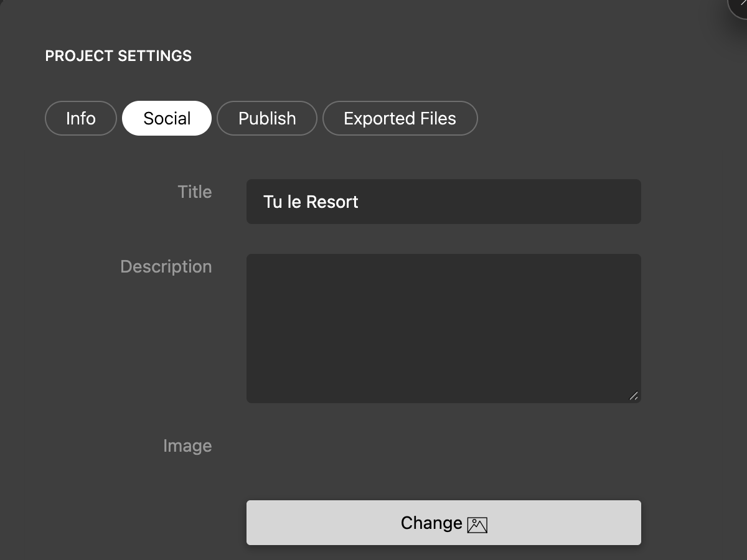This screenshot has height=560, width=747.
Task: Select the Social tab
Action: click(167, 118)
